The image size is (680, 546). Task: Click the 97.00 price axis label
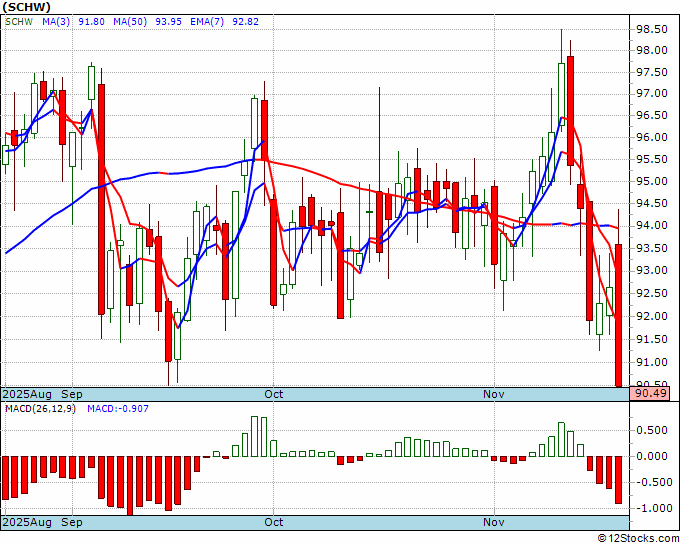point(651,93)
